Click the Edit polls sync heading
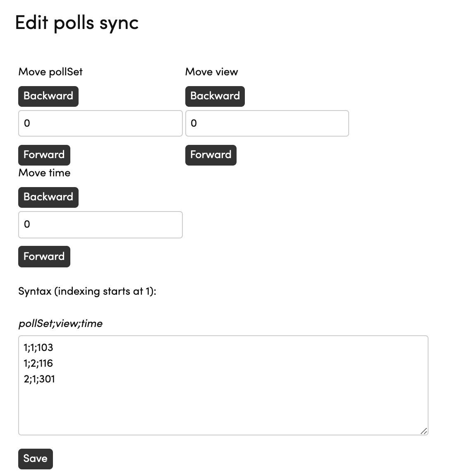This screenshot has width=450, height=476. point(77,23)
